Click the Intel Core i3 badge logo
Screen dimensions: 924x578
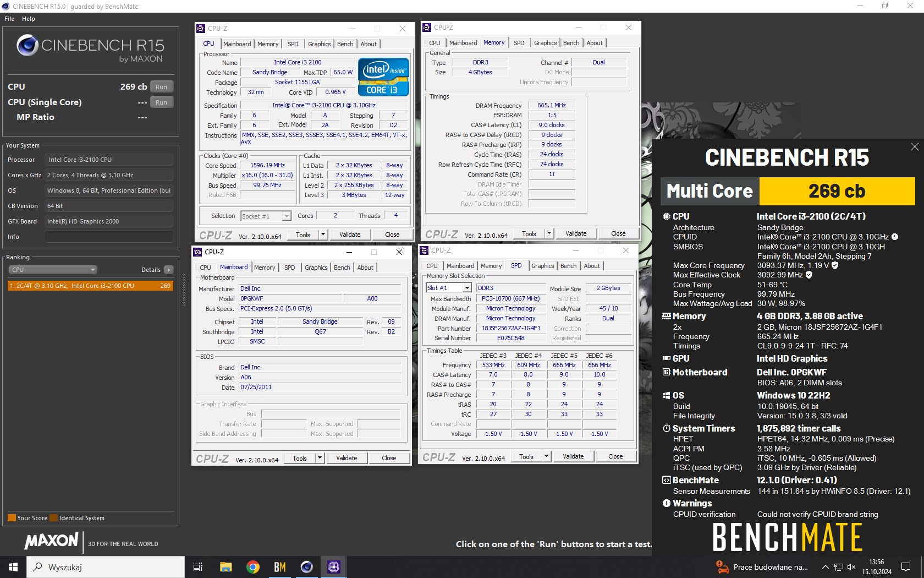click(384, 77)
